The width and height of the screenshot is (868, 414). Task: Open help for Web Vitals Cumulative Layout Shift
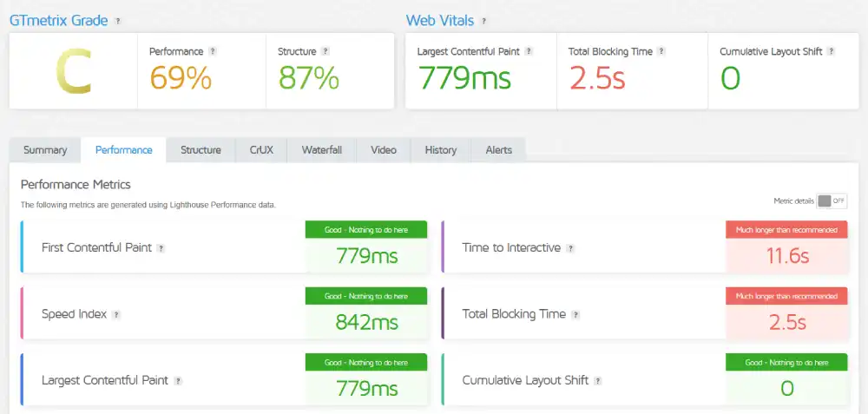click(x=831, y=51)
